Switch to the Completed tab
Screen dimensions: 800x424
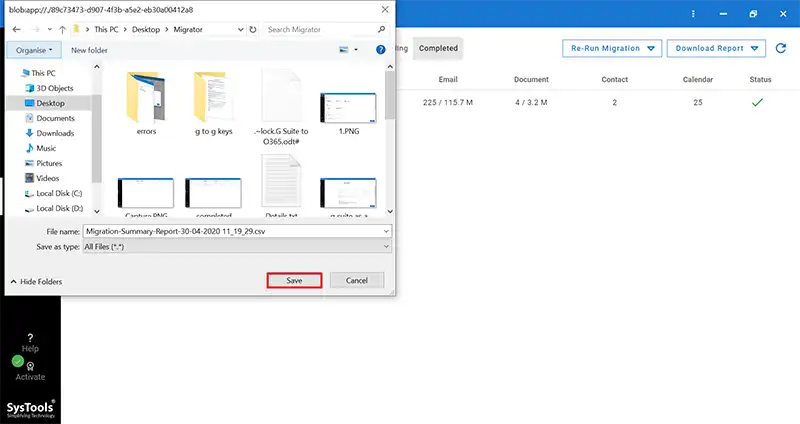tap(438, 48)
